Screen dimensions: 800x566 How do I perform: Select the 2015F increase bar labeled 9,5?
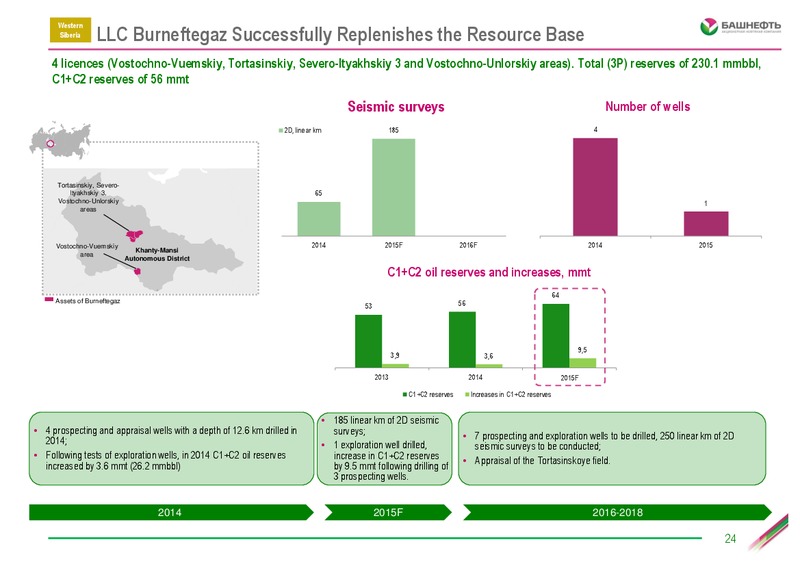coord(583,363)
